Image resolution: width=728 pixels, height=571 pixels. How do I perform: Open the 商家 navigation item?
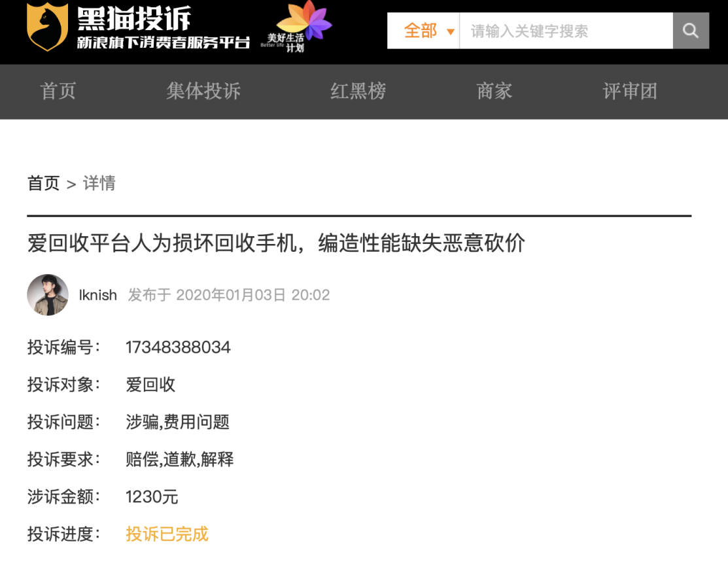[493, 92]
